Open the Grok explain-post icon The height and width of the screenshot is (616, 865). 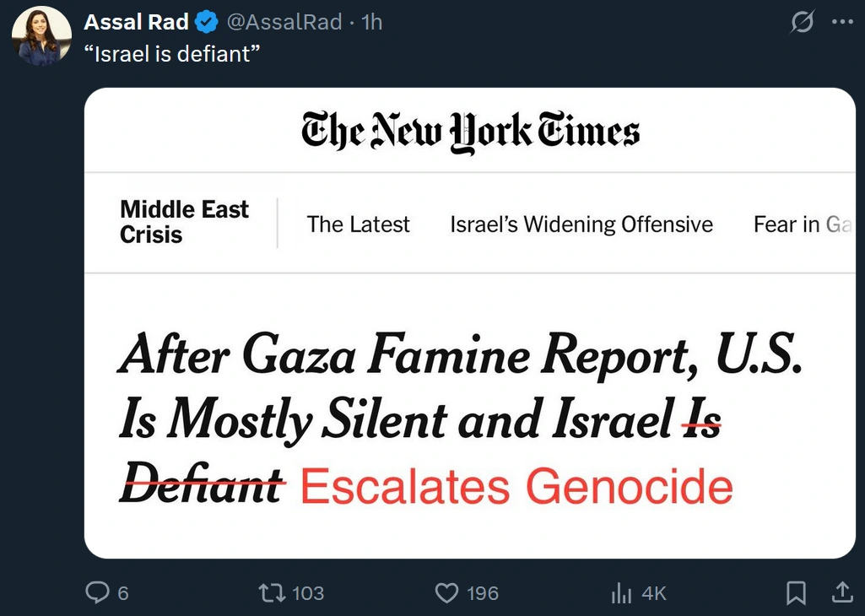click(x=802, y=23)
